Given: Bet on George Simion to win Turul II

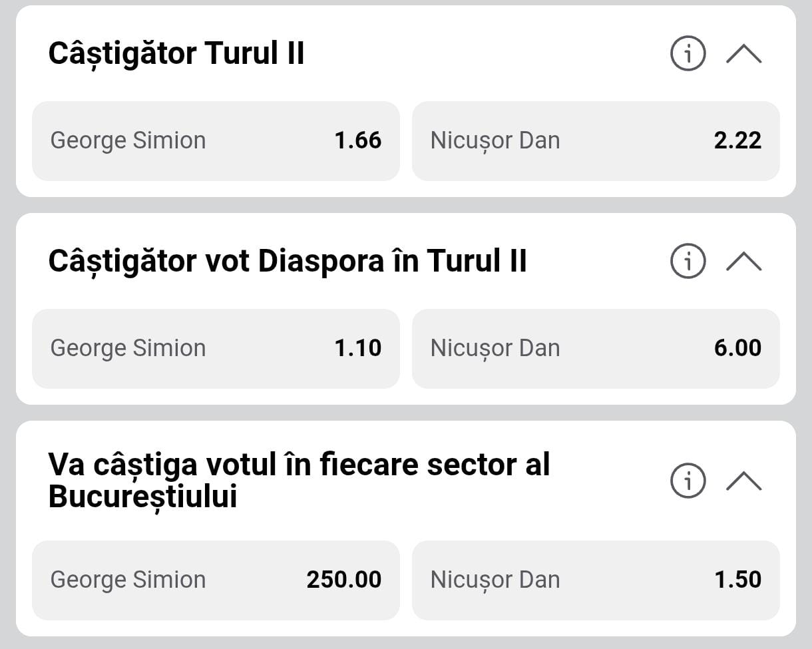Looking at the screenshot, I should 216,140.
